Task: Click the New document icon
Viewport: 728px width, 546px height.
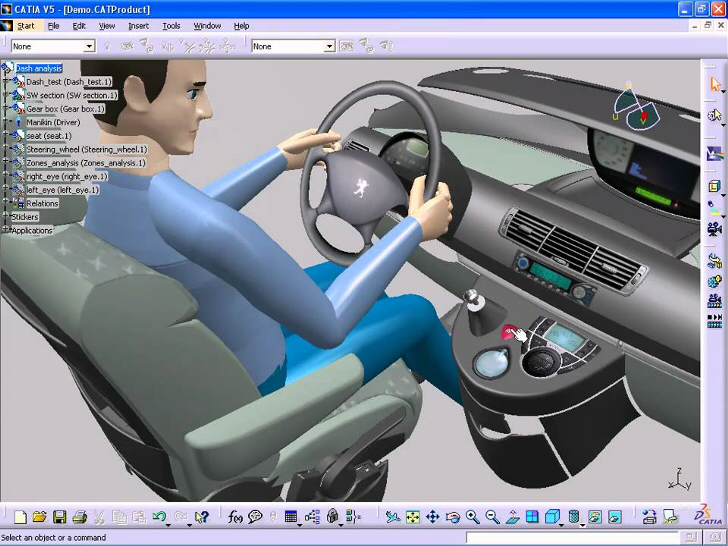Action: [x=20, y=517]
